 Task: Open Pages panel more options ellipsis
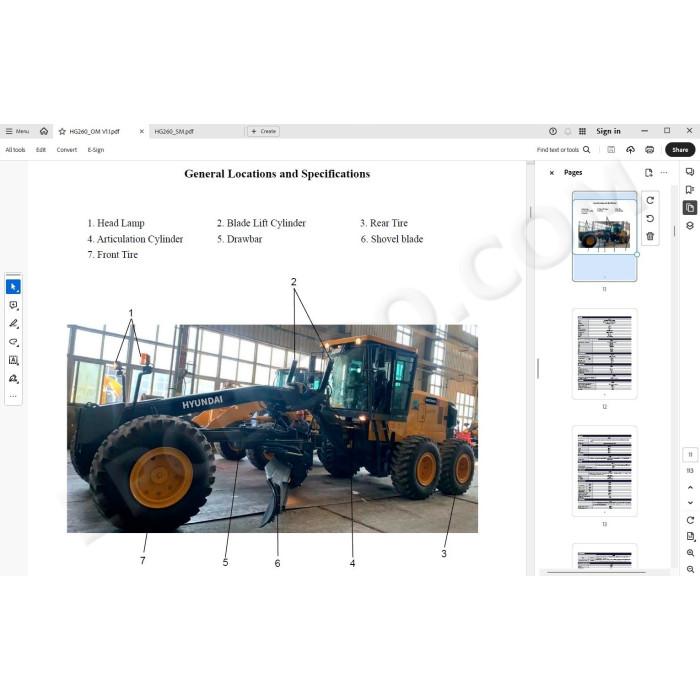pos(664,173)
